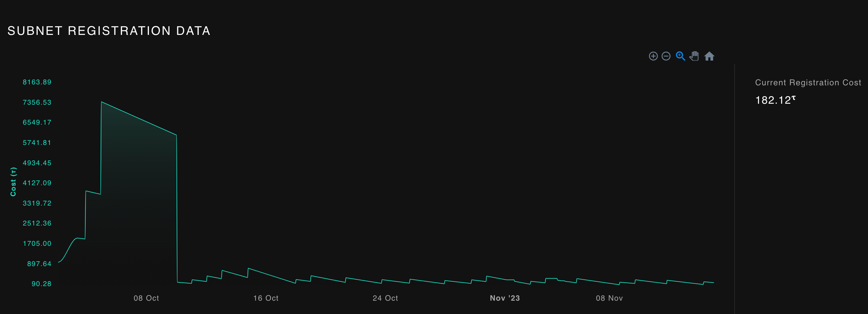This screenshot has width=868, height=314.
Task: Click the 5741.81 y-axis label
Action: (37, 143)
